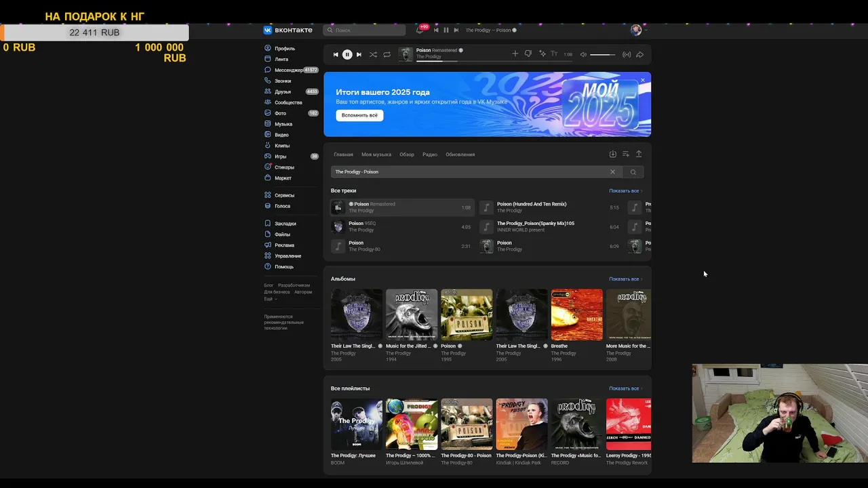The height and width of the screenshot is (488, 868).
Task: Clear the music search field
Action: click(x=612, y=172)
